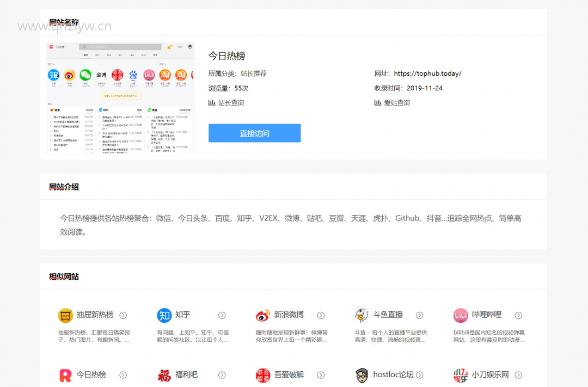Open the 知乎 title link

coord(182,315)
